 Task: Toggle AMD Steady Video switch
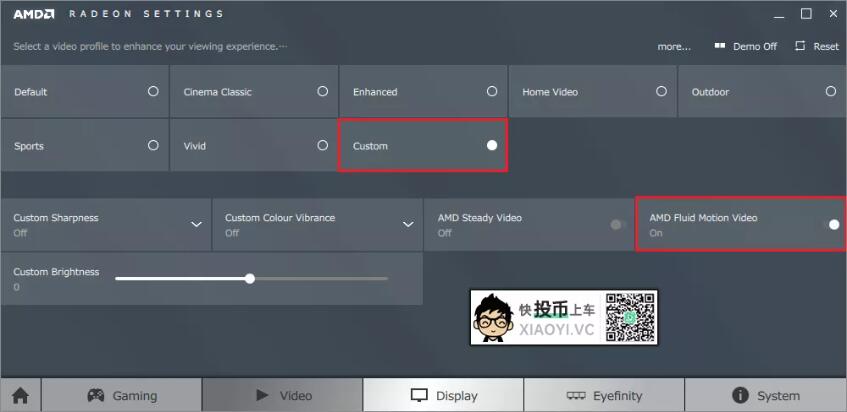[x=618, y=225]
